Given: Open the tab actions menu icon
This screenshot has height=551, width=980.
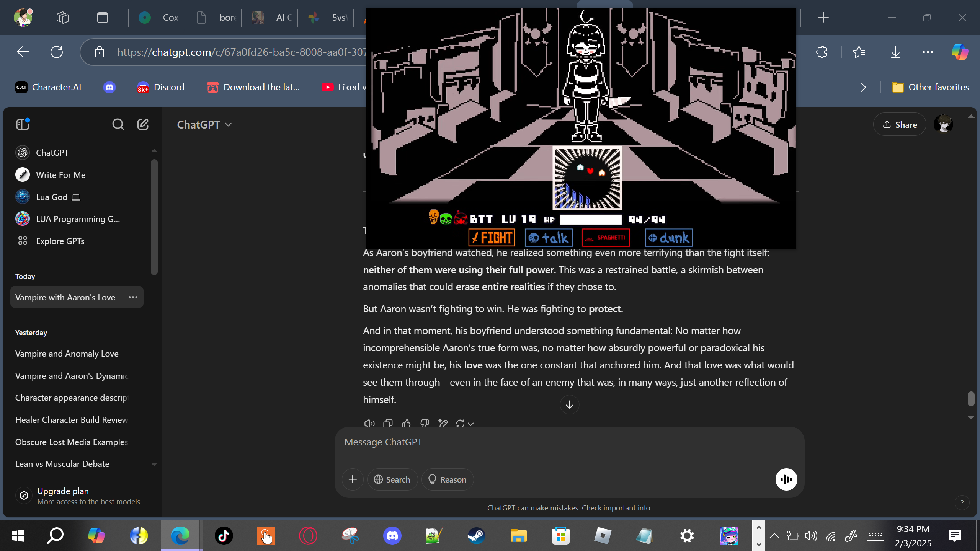Looking at the screenshot, I should coord(103,18).
